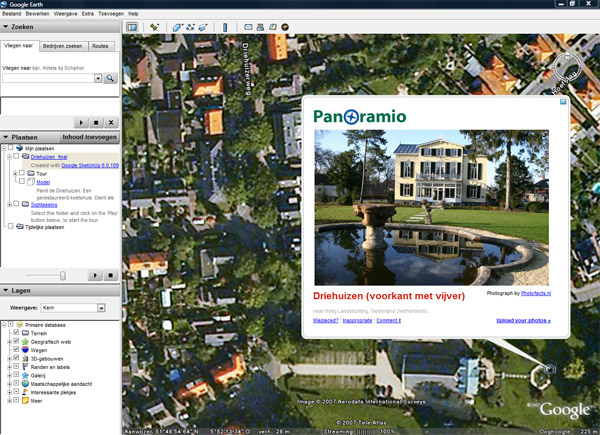Viewport: 600px width, 435px height.
Task: Select the Add Path tool icon
Action: [190, 27]
